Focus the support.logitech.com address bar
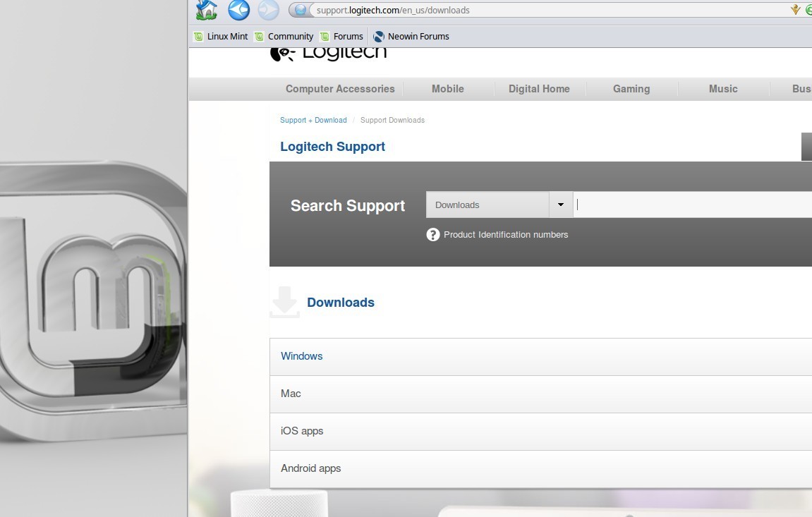Screen dimensions: 812x517 click(549, 10)
